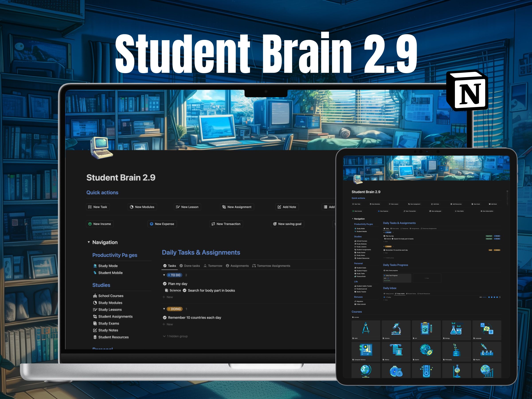Check Remember 10 countries each day task
This screenshot has height=399, width=532.
[x=165, y=317]
